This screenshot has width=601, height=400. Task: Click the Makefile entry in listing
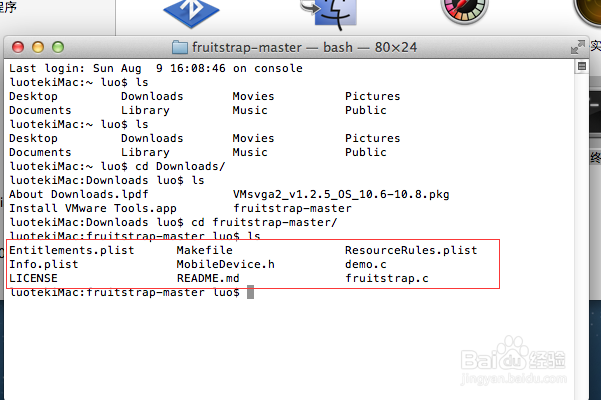click(205, 250)
